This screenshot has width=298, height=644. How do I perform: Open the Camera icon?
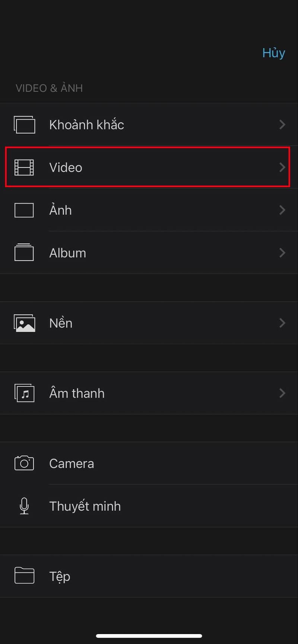24,463
